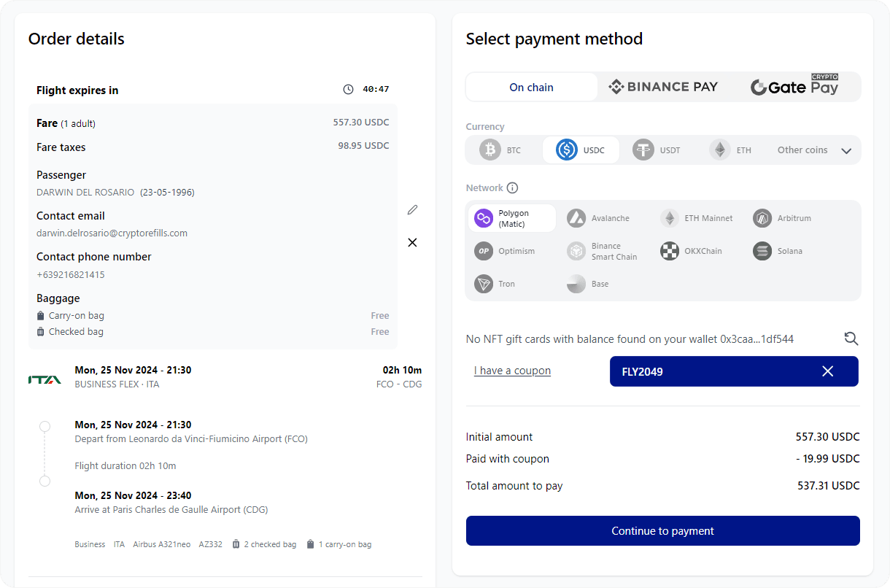
Task: Select the Solana network icon
Action: click(762, 251)
